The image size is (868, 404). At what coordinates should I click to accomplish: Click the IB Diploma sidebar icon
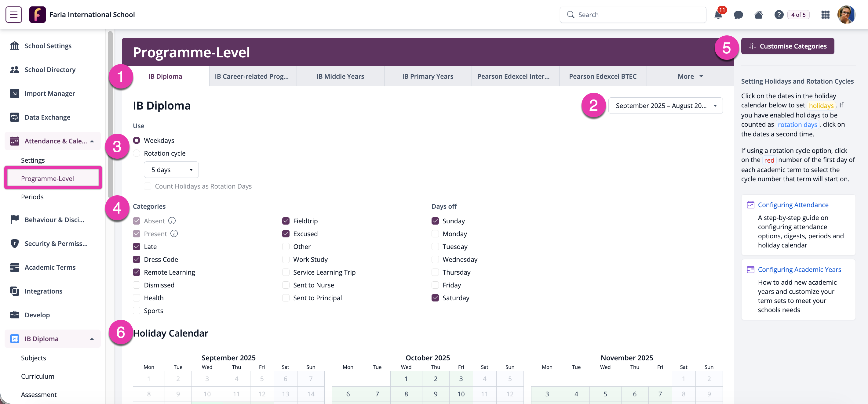[14, 339]
